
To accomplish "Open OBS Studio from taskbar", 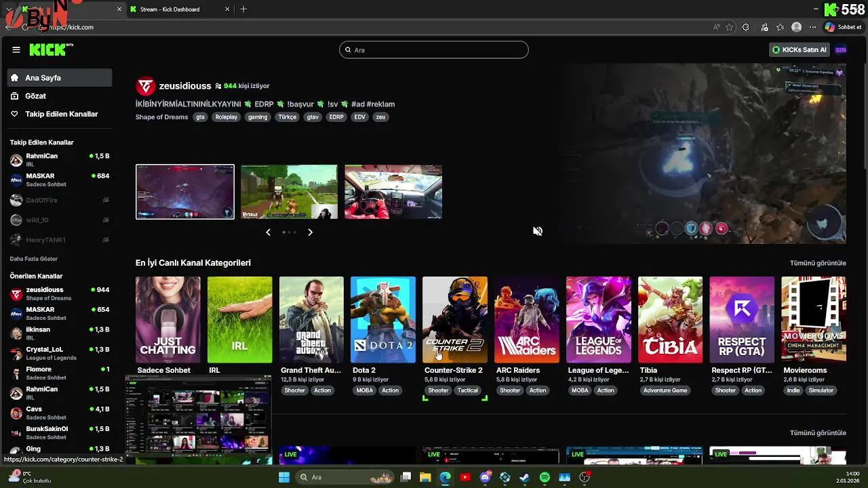I will pyautogui.click(x=585, y=477).
